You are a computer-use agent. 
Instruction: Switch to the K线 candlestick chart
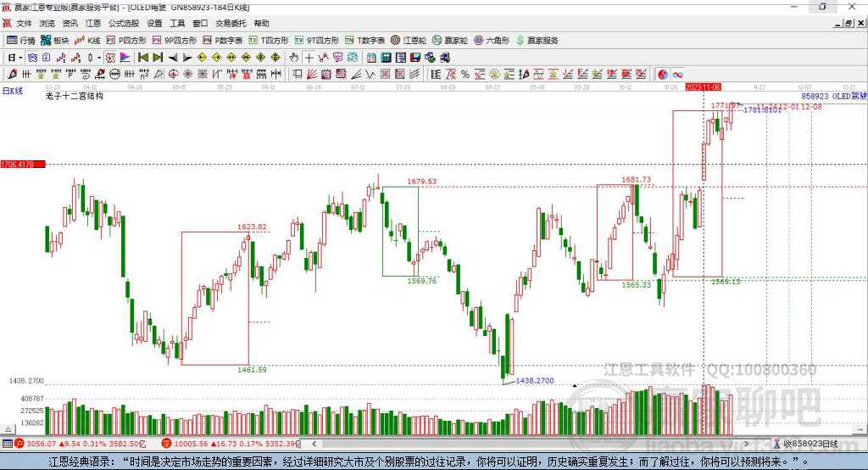(87, 41)
